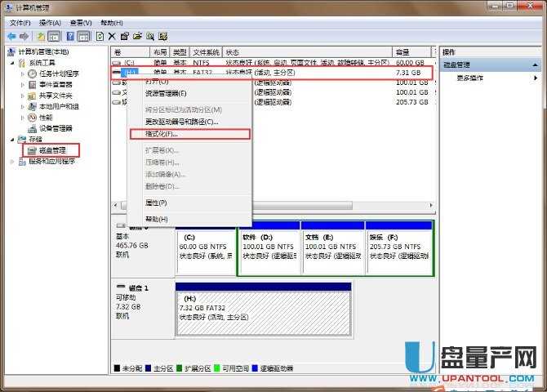The image size is (547, 392).
Task: Click 更多操作 in the Actions pane
Action: (x=470, y=78)
